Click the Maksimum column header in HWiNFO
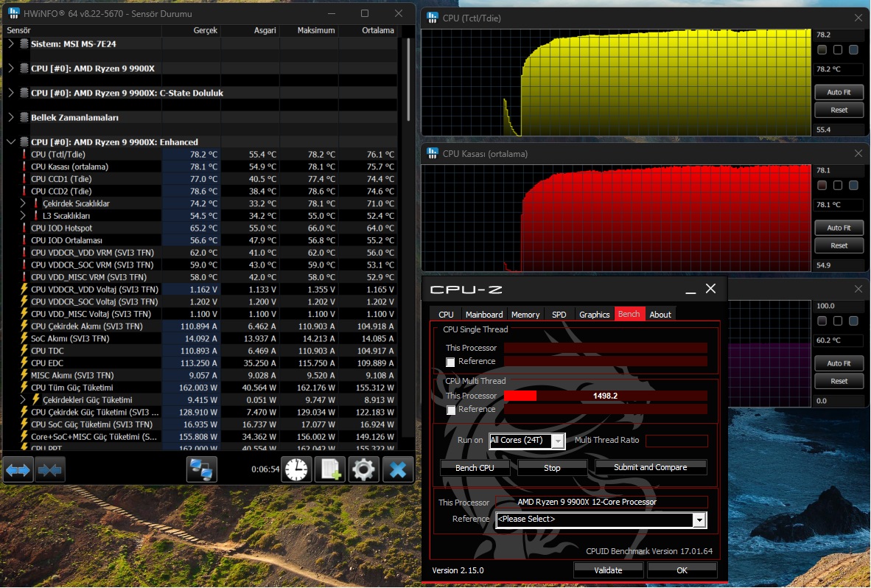This screenshot has height=588, width=871. click(316, 30)
